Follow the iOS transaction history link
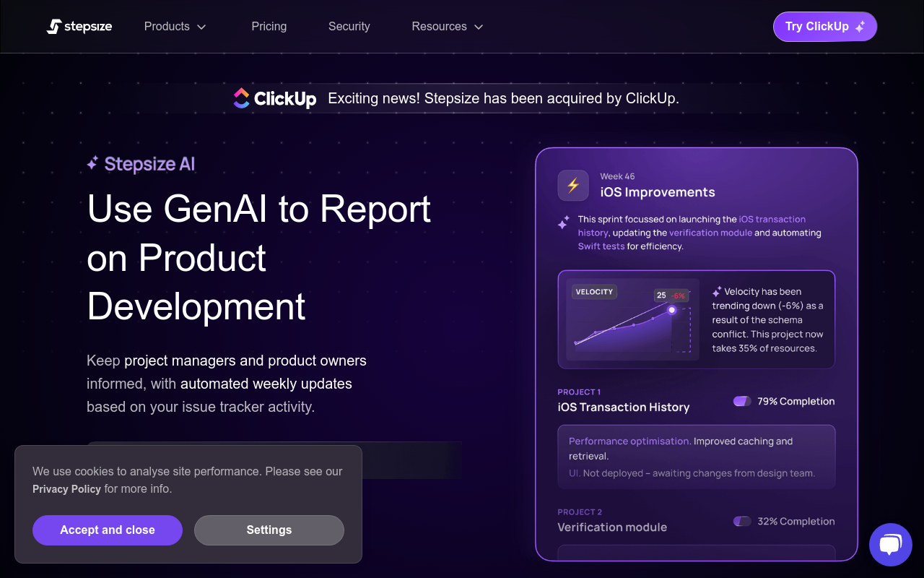 [692, 225]
